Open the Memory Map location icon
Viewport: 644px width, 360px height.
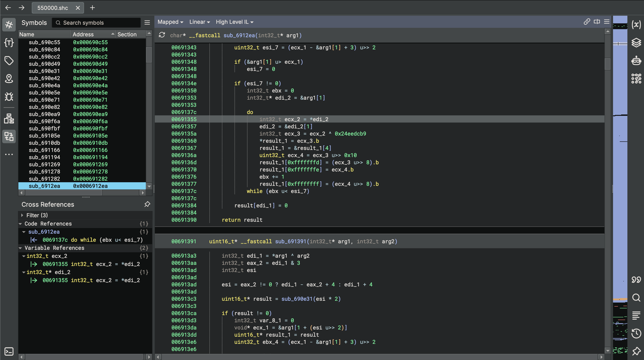9,79
